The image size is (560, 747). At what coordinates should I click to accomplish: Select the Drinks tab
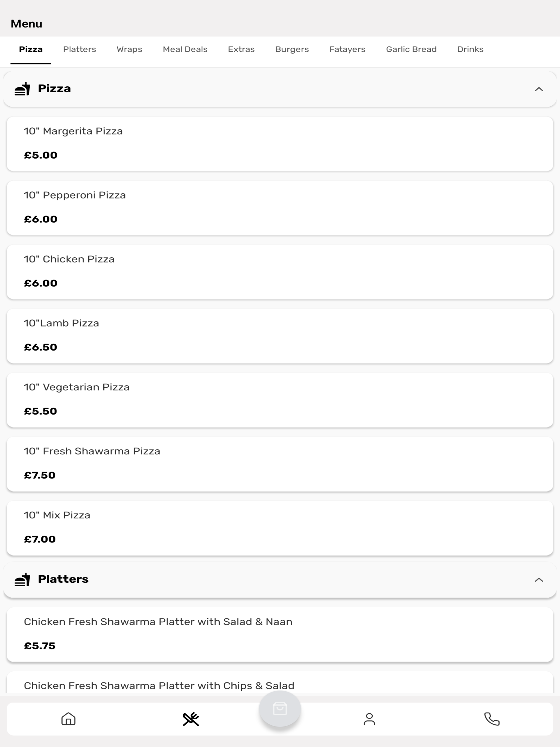(470, 49)
